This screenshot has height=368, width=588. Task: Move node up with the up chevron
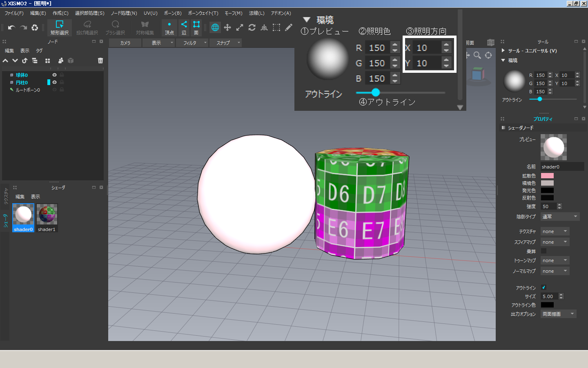point(5,61)
